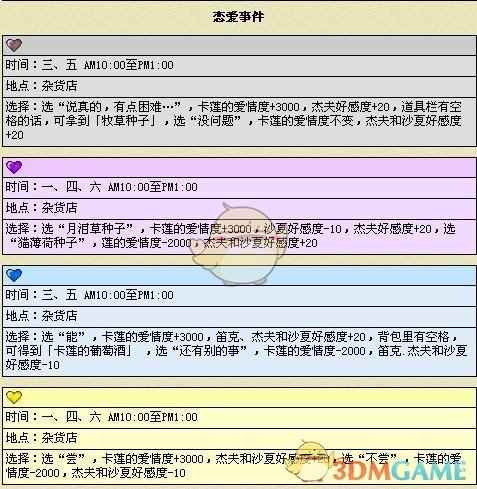Click the chick watermark in center
This screenshot has width=477, height=489.
(x=239, y=244)
